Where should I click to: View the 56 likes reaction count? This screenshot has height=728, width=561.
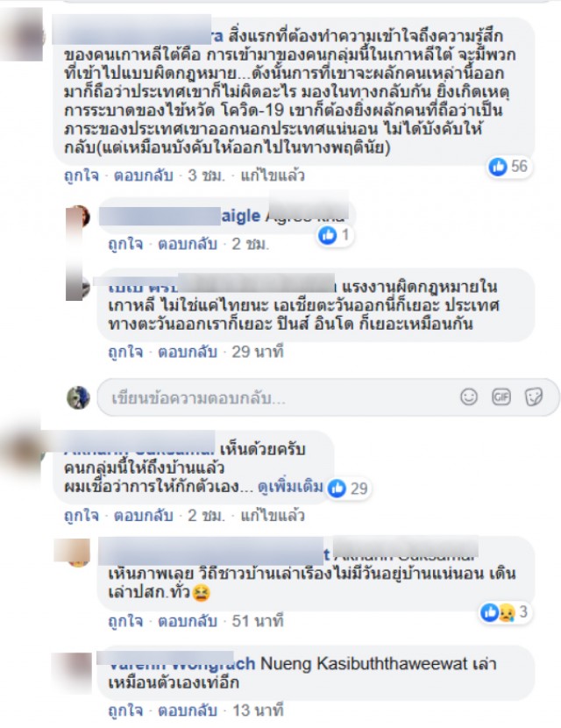pos(508,167)
